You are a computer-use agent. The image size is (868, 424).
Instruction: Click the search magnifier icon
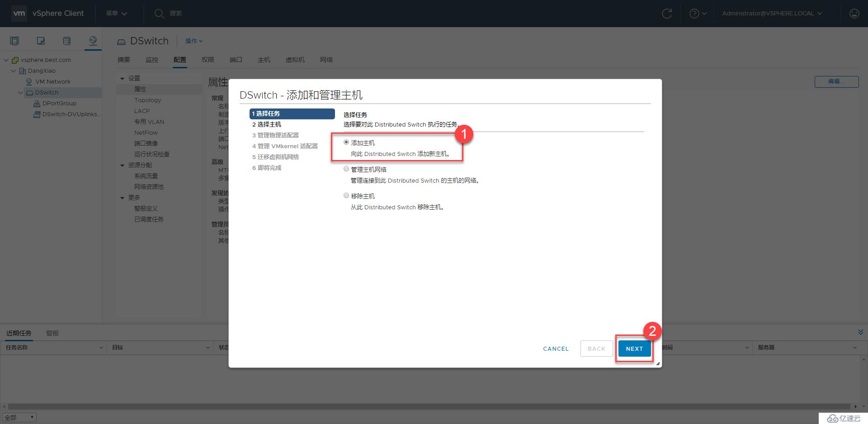tap(159, 14)
